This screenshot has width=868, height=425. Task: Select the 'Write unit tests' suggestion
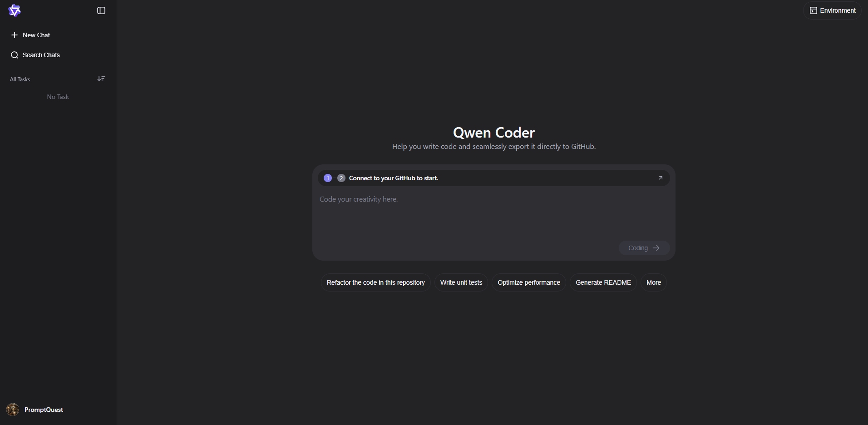click(x=461, y=282)
